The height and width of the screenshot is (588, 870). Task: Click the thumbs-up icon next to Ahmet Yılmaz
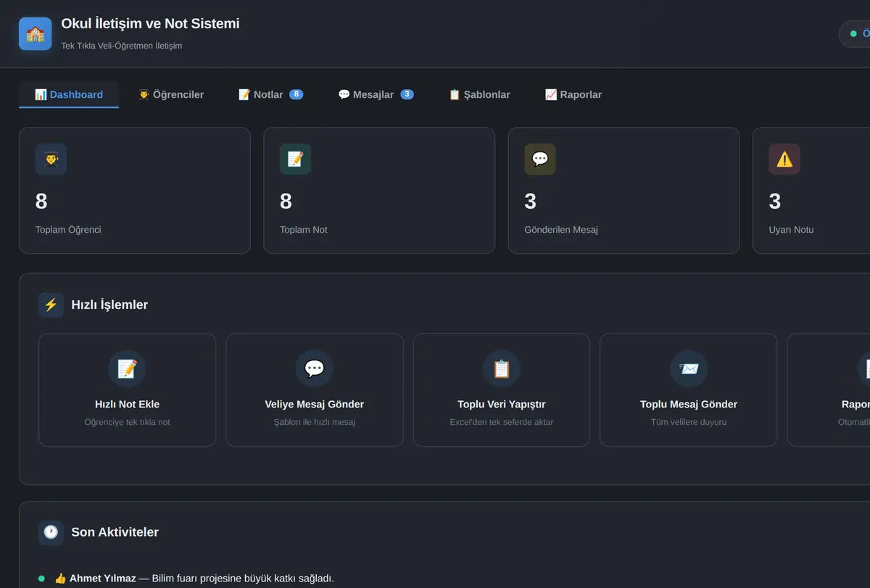tap(60, 579)
